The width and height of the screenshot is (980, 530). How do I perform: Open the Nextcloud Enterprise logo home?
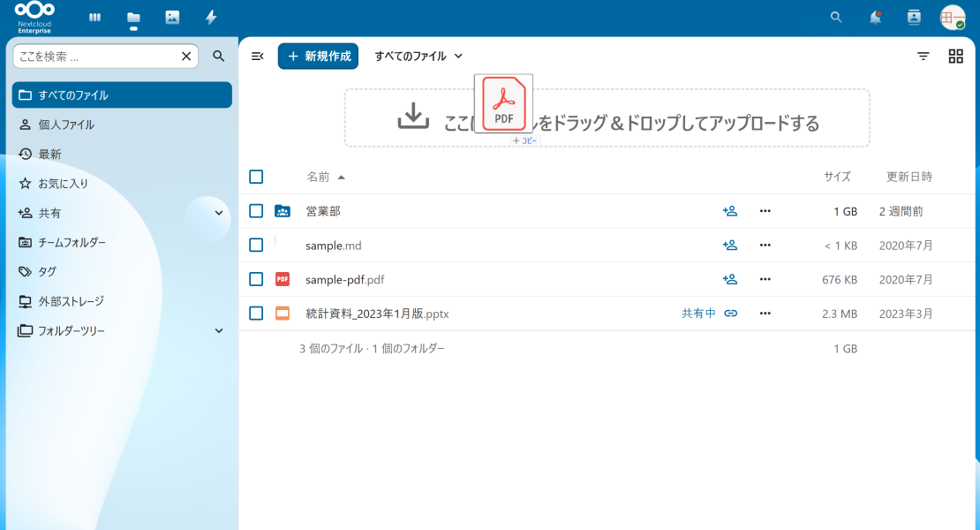(x=34, y=18)
